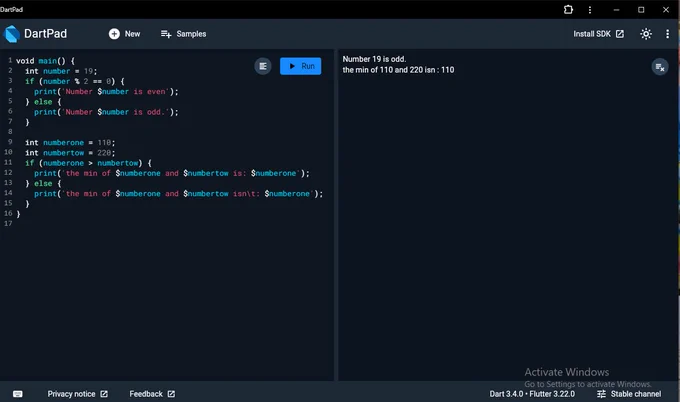Clear the console output icon
The width and height of the screenshot is (680, 402).
660,67
